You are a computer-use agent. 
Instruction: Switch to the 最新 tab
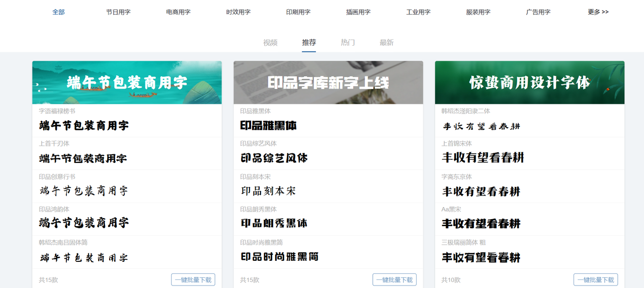tap(386, 43)
